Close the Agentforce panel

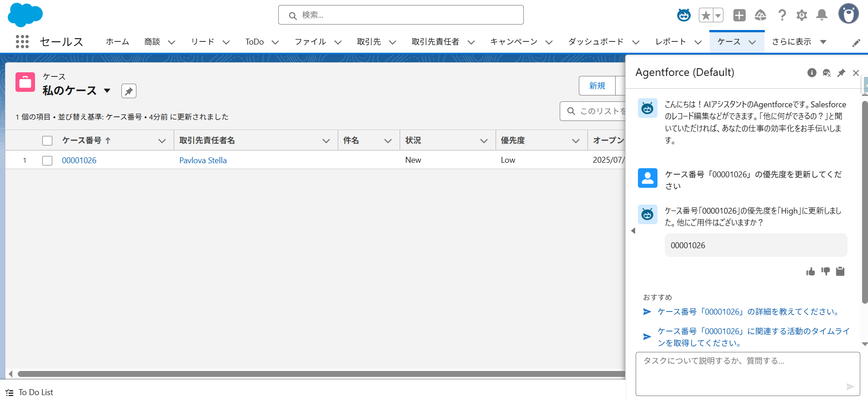[856, 73]
